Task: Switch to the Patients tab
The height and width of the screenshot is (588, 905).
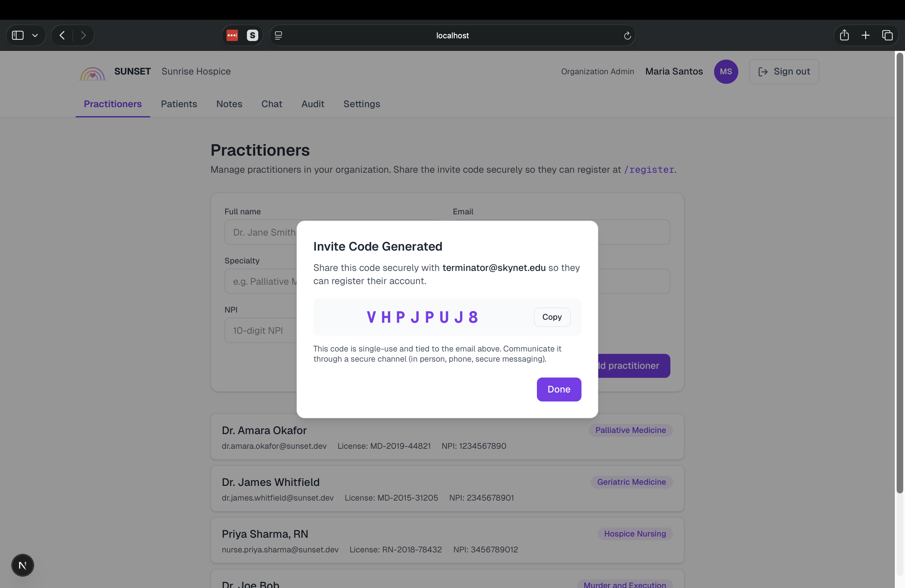Action: tap(179, 104)
